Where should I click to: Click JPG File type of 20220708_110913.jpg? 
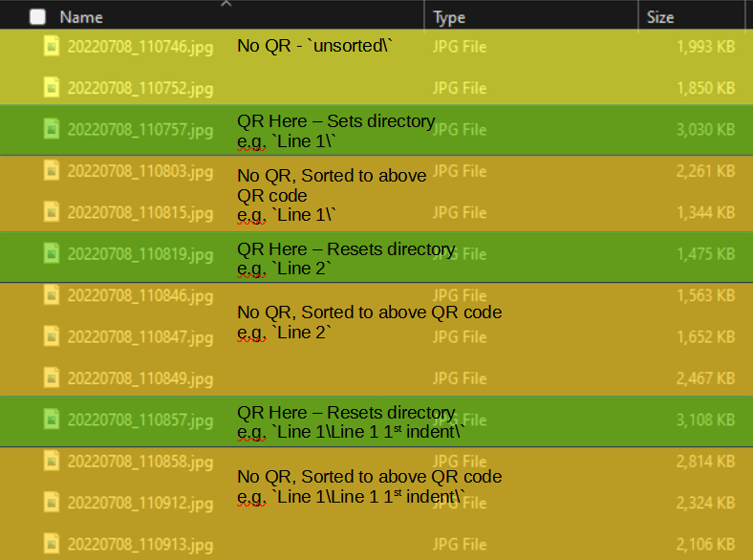coord(460,544)
